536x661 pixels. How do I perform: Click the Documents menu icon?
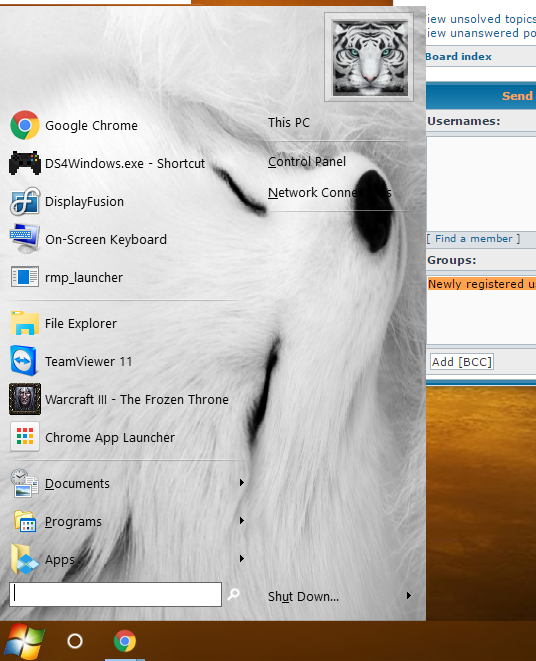coord(25,484)
